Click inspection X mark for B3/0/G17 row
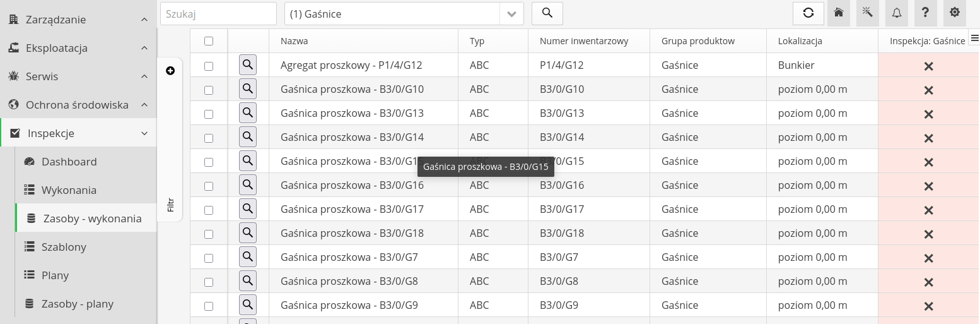 tap(928, 210)
